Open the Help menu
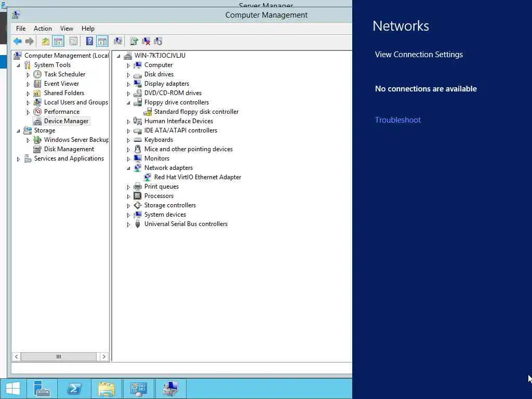The width and height of the screenshot is (532, 399). coord(88,29)
